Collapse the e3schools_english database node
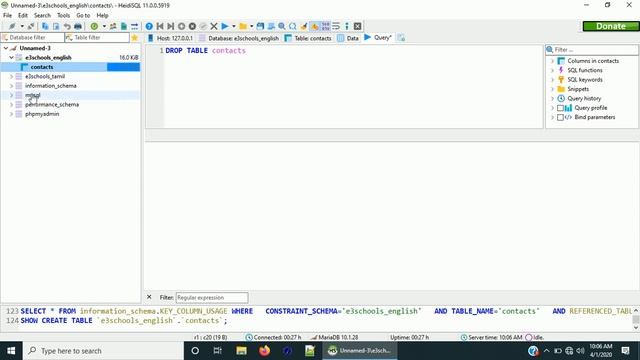This screenshot has width=640, height=360. pos(11,58)
